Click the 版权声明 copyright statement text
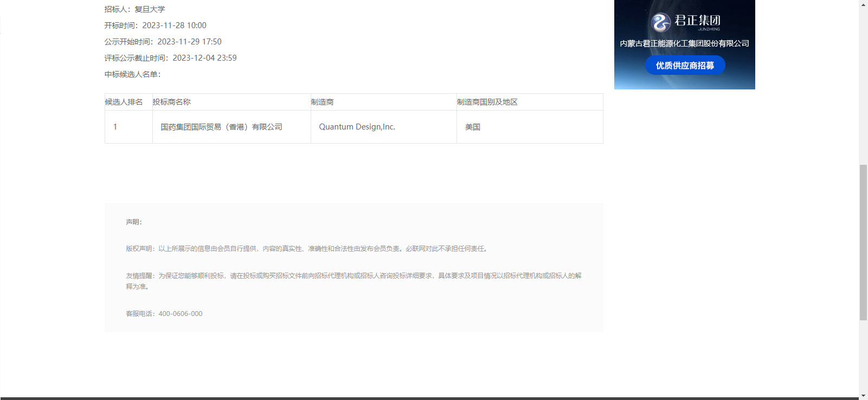Viewport: 868px width, 400px height. coord(307,249)
